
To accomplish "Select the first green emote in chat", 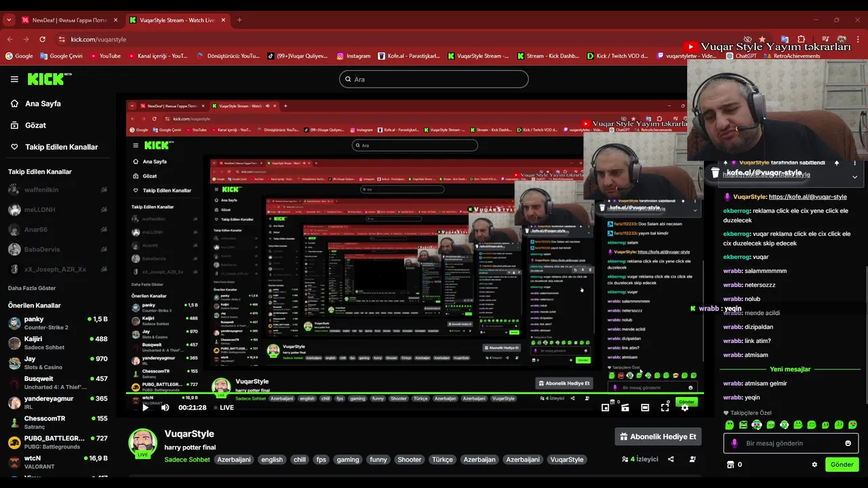I will tap(730, 425).
